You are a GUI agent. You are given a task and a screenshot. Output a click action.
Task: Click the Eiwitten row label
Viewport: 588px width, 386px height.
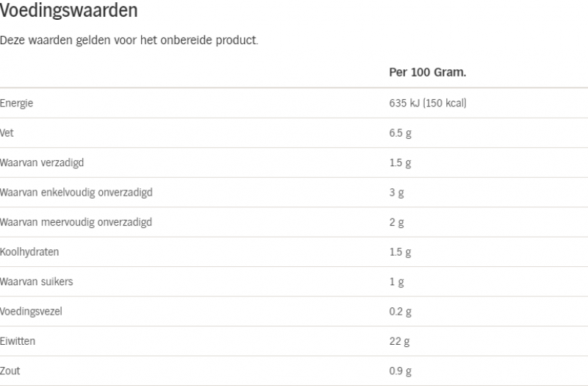[18, 341]
